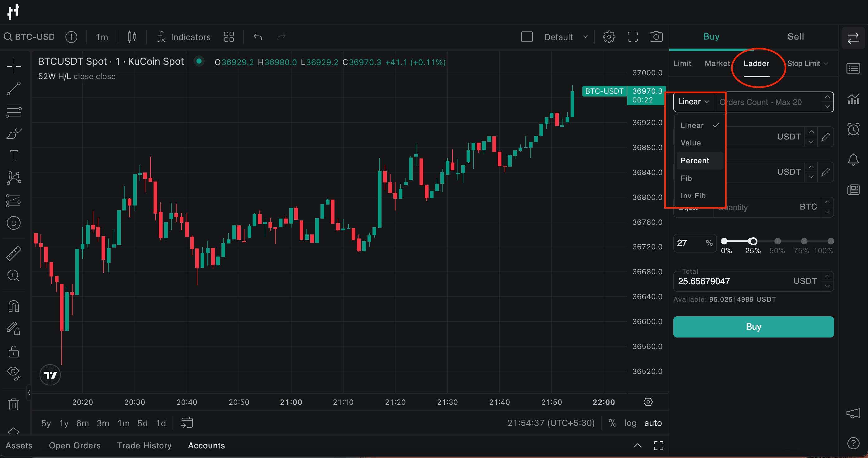Set slider to 50% marker
This screenshot has width=868, height=458.
click(778, 241)
